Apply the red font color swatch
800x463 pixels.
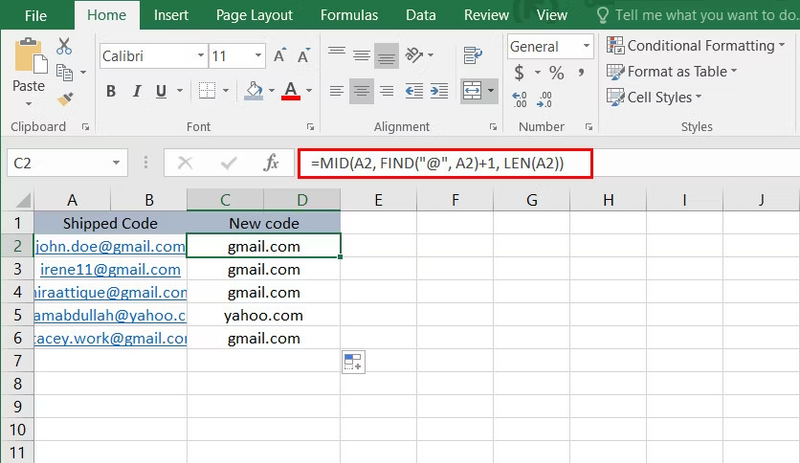coord(291,91)
